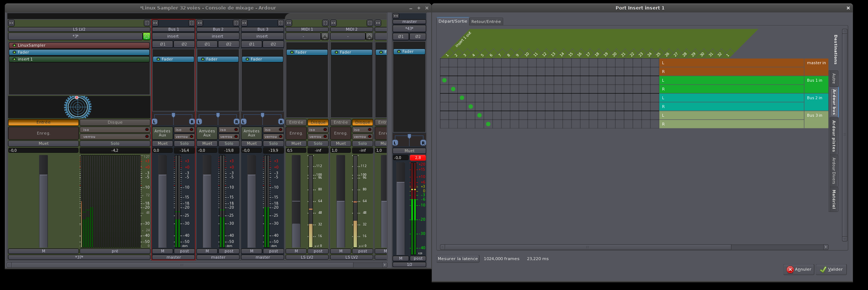
Task: Click the MIDI 2 strip width icon
Action: tap(333, 23)
